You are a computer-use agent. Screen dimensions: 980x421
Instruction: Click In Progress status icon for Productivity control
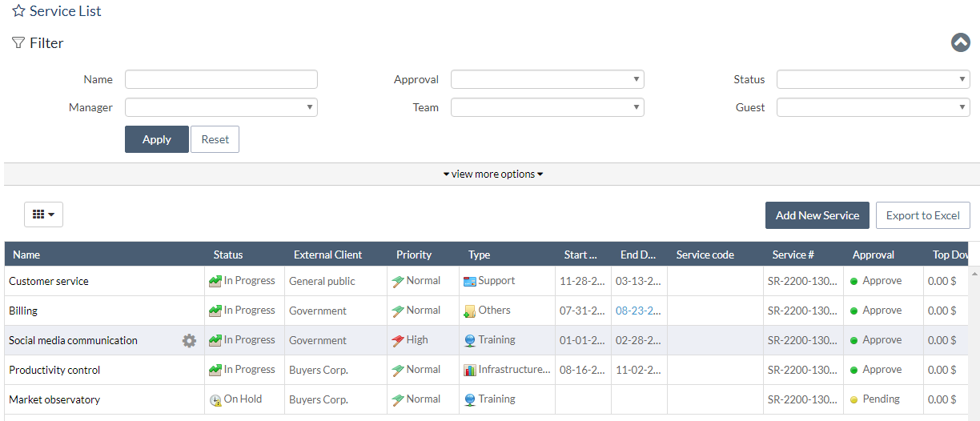[x=215, y=371]
